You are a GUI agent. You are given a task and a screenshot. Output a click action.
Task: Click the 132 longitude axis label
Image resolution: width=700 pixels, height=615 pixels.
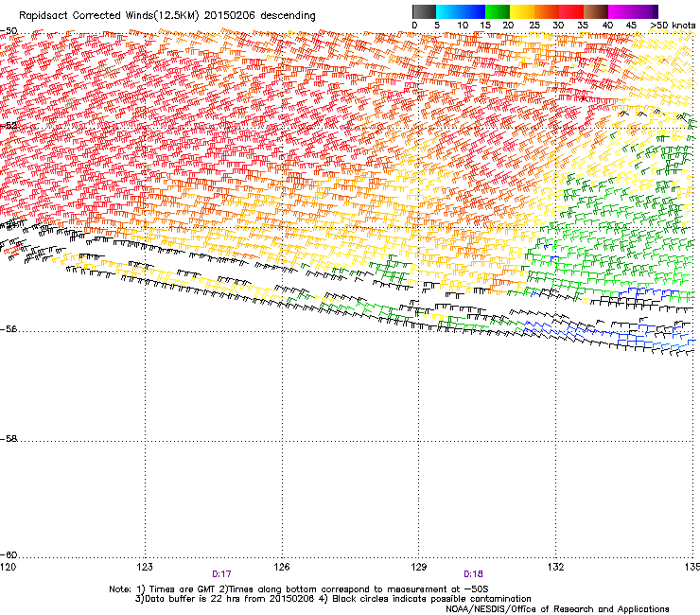click(555, 567)
